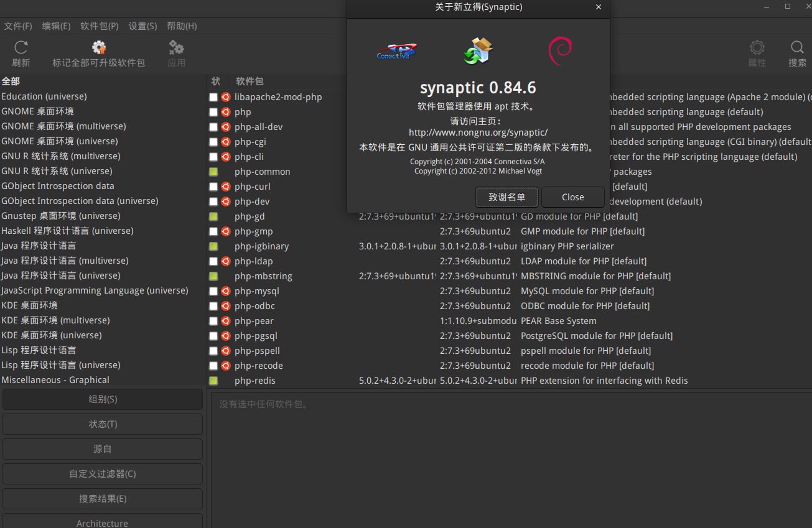Click the Refresh (刷新) toolbar icon

click(21, 47)
